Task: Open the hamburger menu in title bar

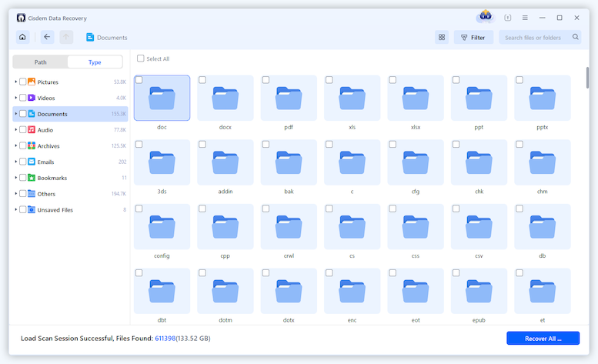Action: click(525, 17)
